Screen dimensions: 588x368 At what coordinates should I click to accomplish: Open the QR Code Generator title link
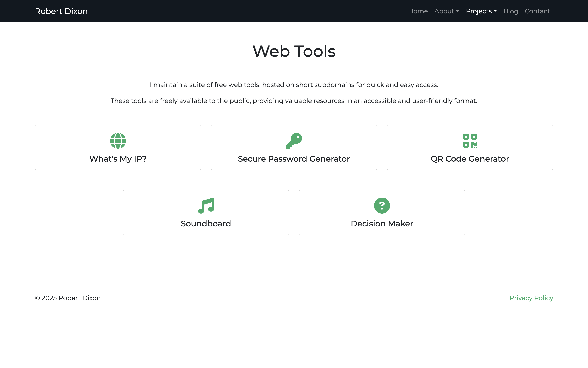click(x=470, y=159)
